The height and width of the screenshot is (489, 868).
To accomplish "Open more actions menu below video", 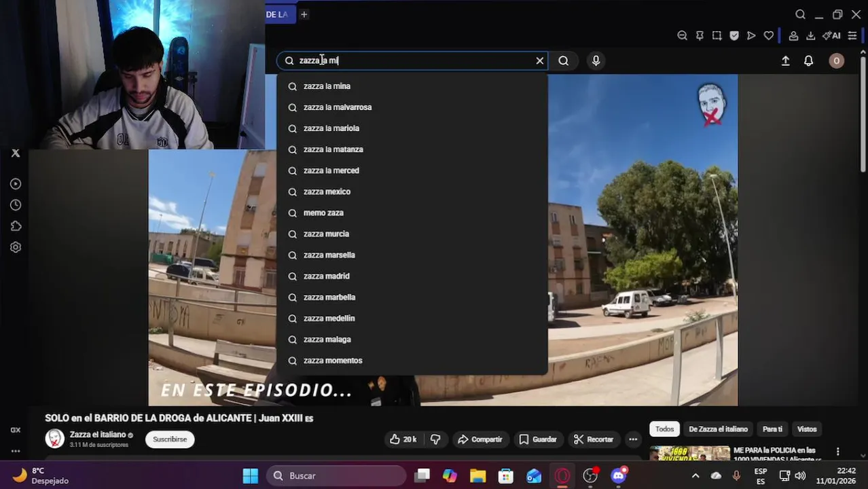I will pyautogui.click(x=633, y=439).
